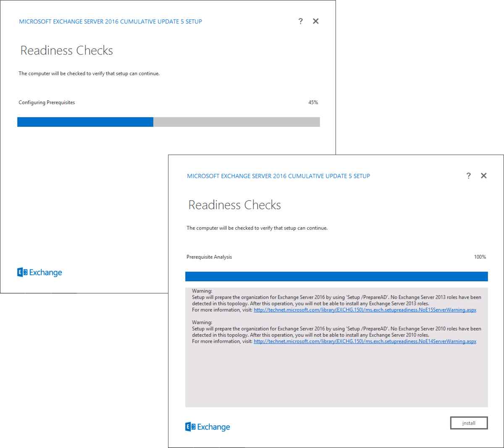Screen dimensions: 504x448
Task: Open the NoE14ServerWarning technet link
Action: point(365,341)
